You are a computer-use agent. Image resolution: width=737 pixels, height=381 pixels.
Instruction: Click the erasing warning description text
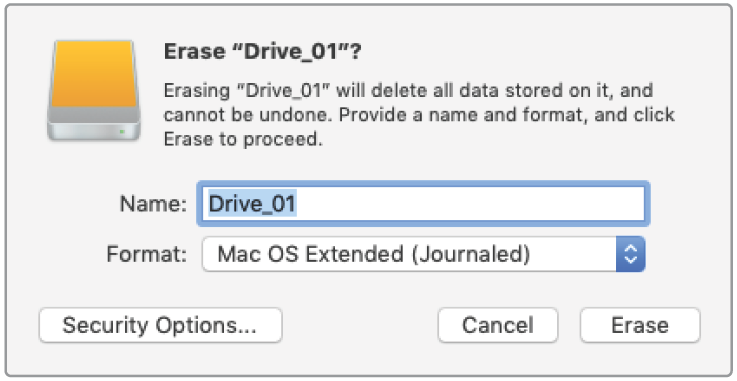coord(419,115)
